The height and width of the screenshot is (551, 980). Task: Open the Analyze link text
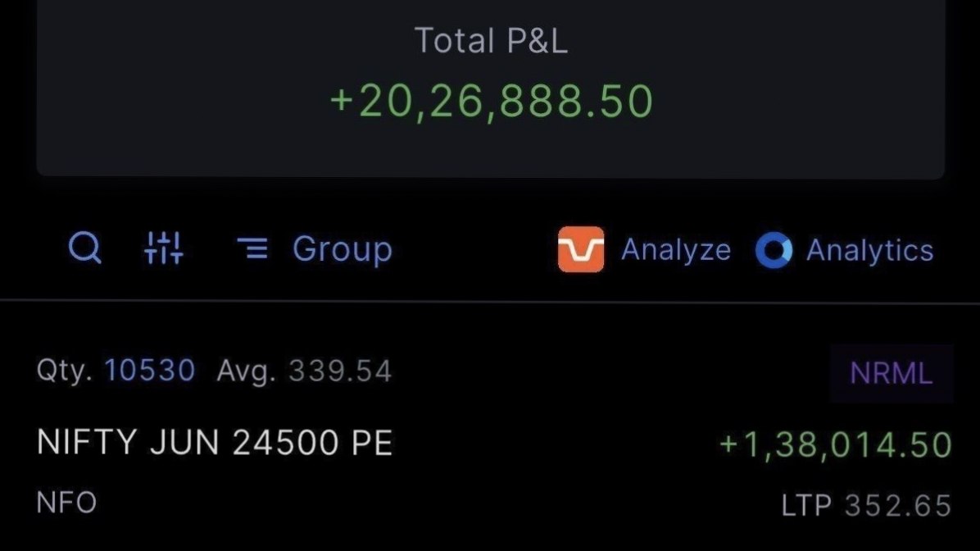tap(676, 250)
